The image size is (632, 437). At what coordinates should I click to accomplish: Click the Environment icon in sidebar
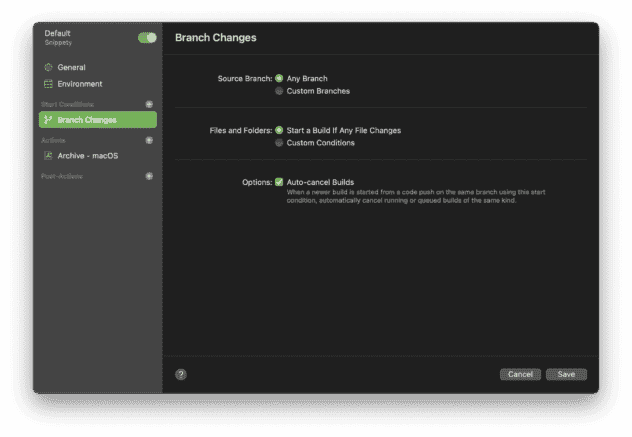[48, 84]
